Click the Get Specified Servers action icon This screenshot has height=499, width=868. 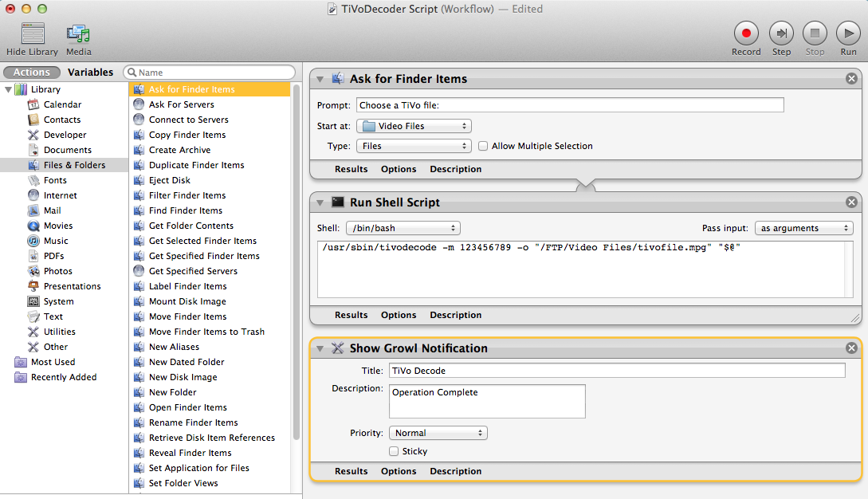[139, 271]
